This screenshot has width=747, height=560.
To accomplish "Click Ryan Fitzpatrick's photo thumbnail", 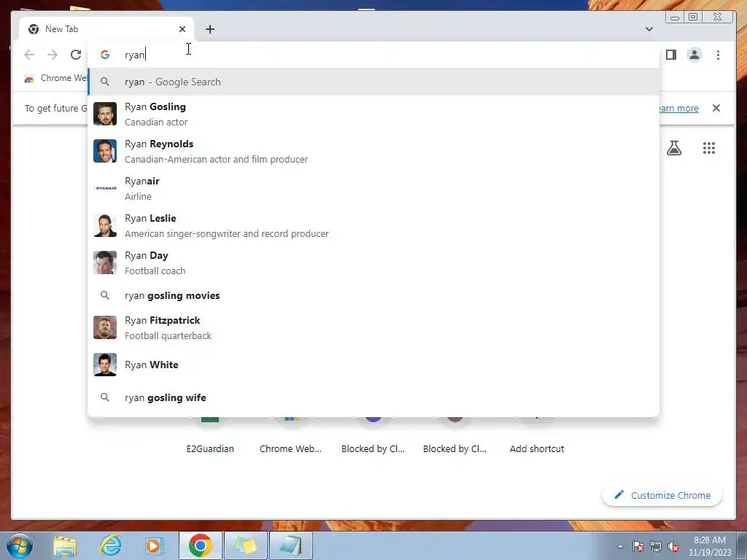I will (x=105, y=327).
